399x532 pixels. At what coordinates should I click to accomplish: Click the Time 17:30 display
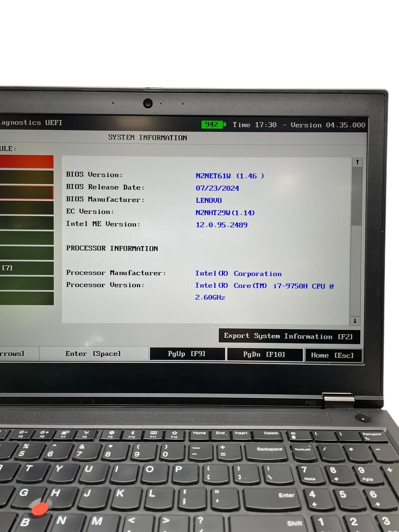[x=254, y=125]
